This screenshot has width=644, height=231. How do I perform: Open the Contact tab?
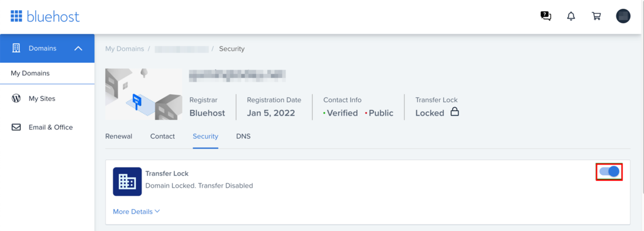point(162,136)
